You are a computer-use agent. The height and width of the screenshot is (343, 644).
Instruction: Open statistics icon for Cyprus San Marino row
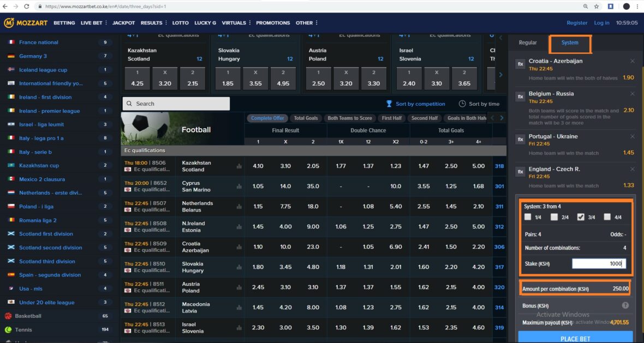point(239,186)
